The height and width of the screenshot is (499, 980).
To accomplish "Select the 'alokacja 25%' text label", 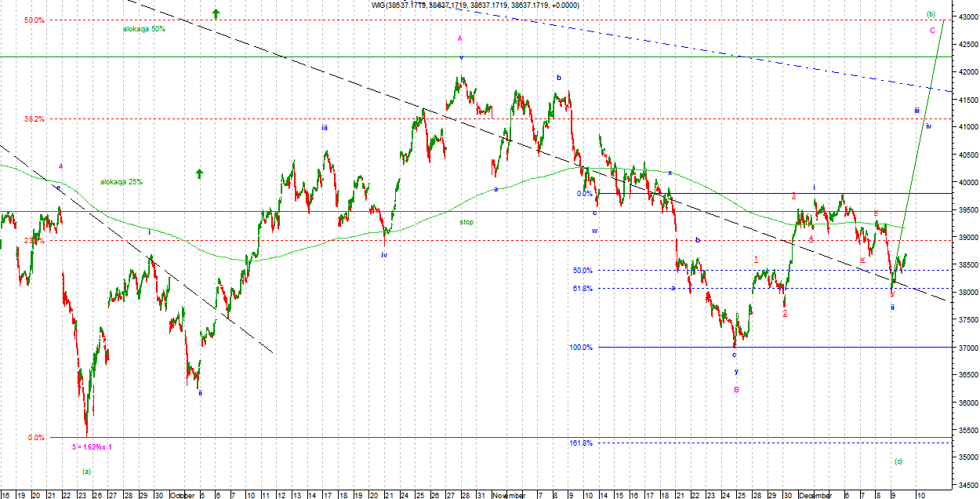I will [x=122, y=182].
